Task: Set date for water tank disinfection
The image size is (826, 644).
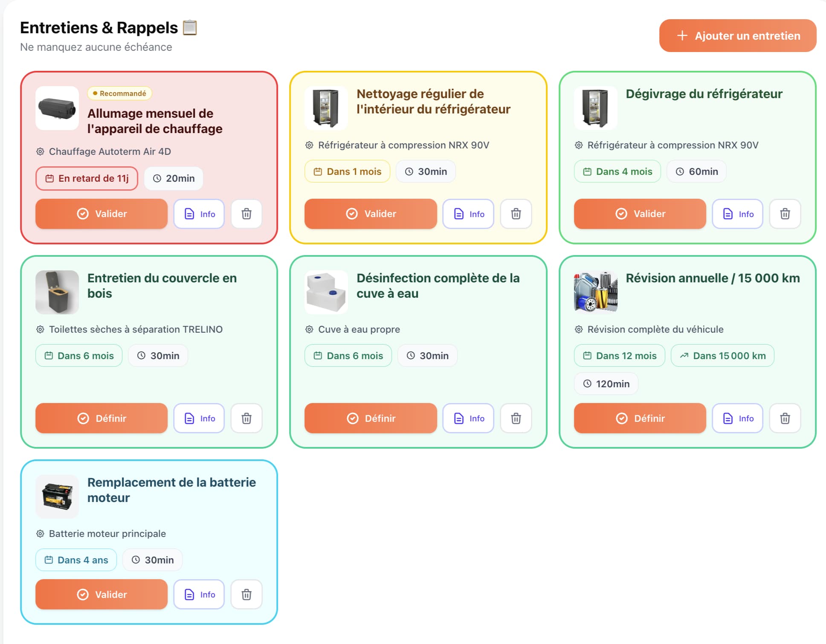Action: pos(371,418)
